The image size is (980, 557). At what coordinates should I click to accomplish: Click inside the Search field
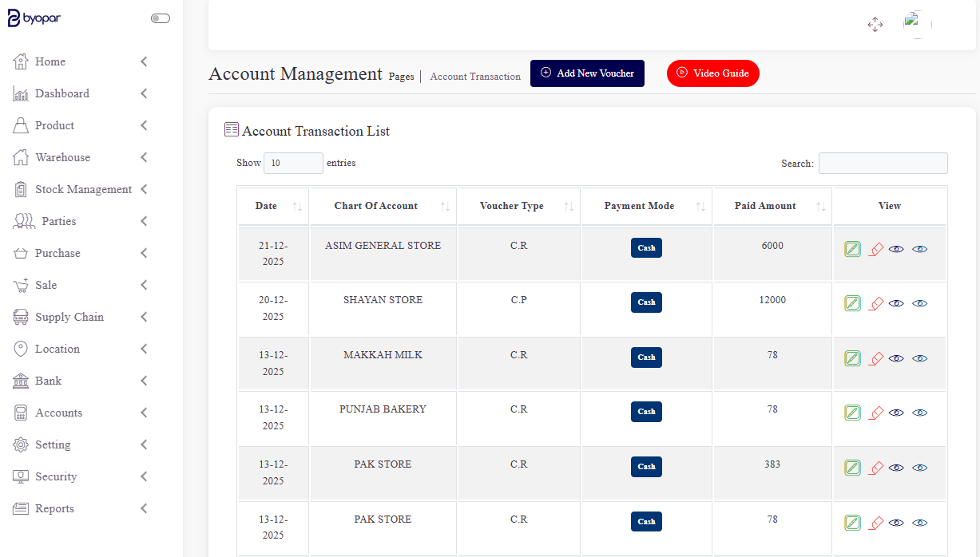(x=882, y=163)
